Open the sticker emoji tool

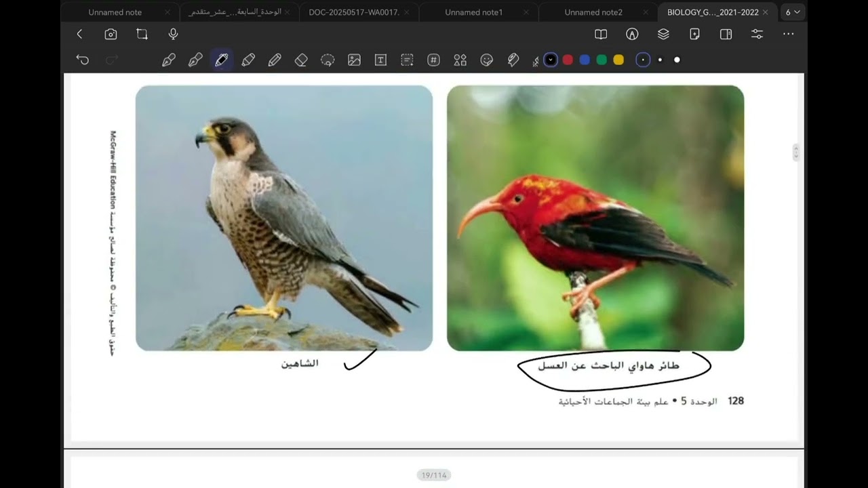(486, 60)
